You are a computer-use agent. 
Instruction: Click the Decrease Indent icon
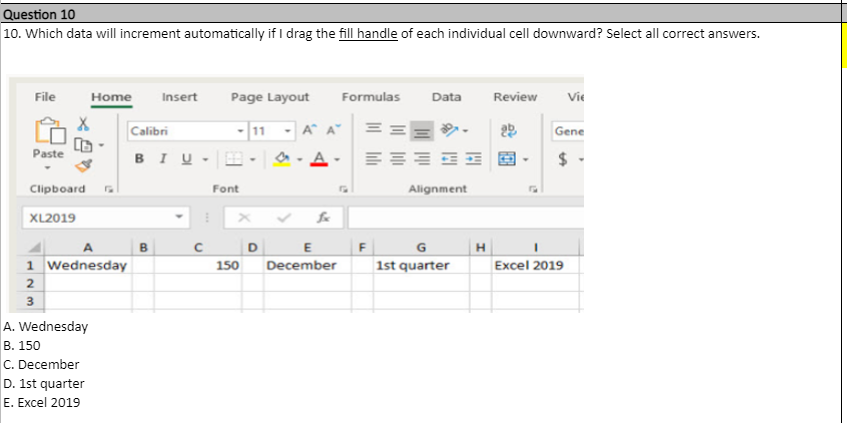[x=448, y=159]
